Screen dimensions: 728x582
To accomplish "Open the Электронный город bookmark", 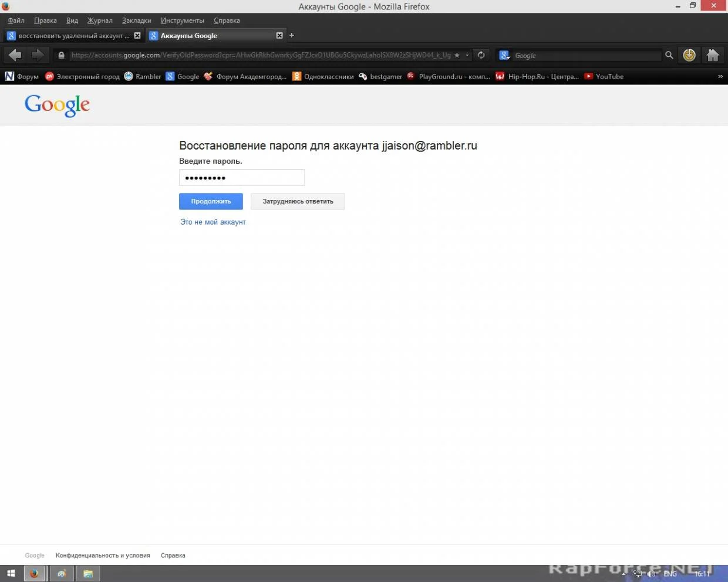I will click(82, 76).
